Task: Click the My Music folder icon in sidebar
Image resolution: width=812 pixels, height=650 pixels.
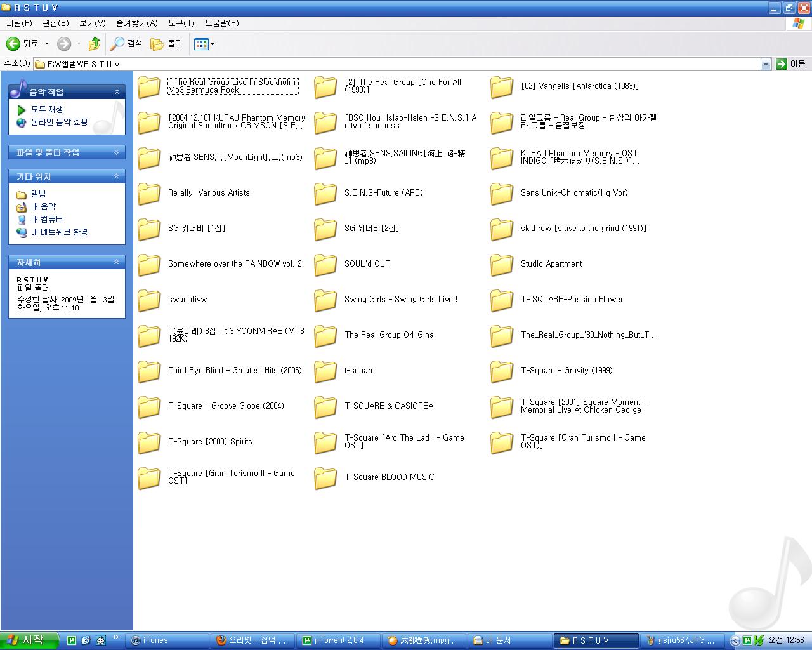Action: coord(22,207)
